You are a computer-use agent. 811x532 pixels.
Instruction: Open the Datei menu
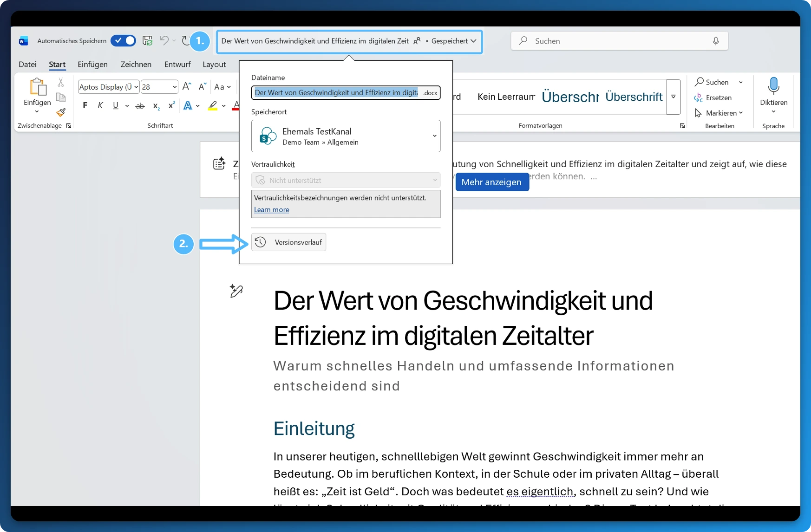[x=27, y=65]
